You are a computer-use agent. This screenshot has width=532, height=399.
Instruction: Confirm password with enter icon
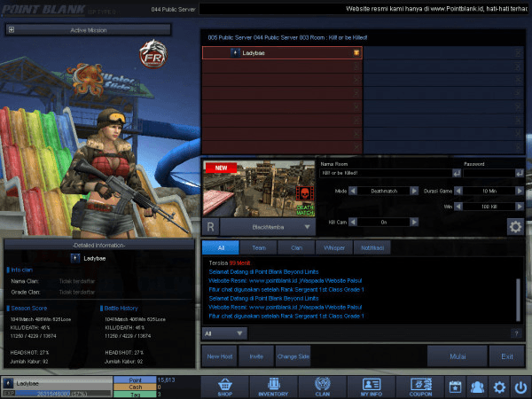pyautogui.click(x=519, y=174)
